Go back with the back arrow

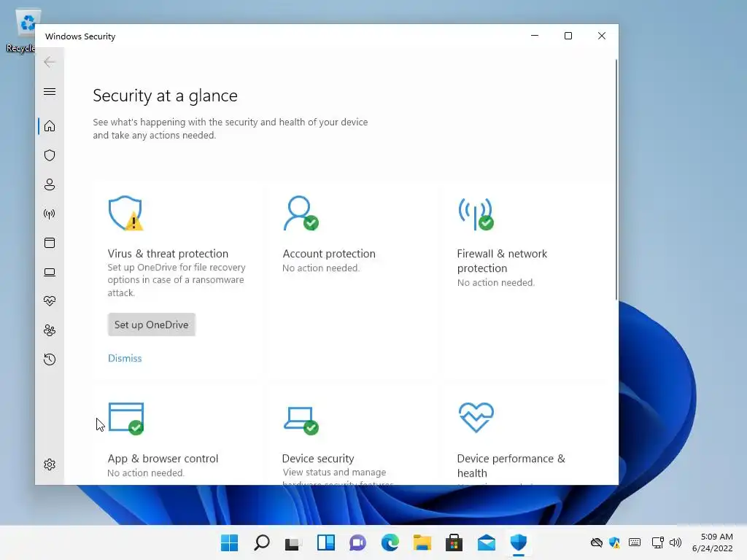[x=50, y=62]
